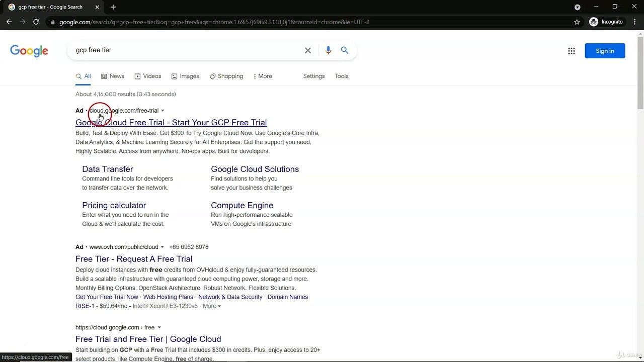This screenshot has width=644, height=362.
Task: Start voice search with the microphone icon
Action: 328,50
